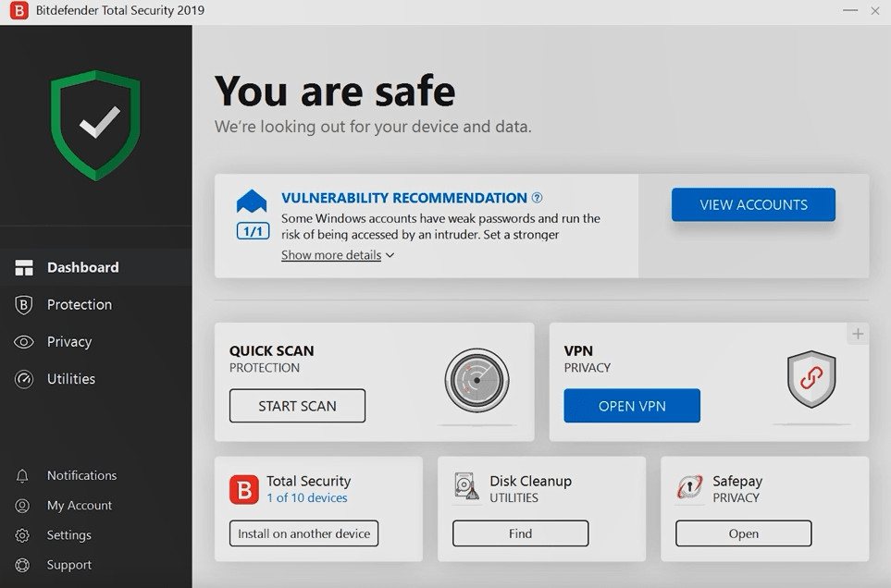The image size is (891, 588).
Task: Click the VPN shield icon
Action: point(810,379)
